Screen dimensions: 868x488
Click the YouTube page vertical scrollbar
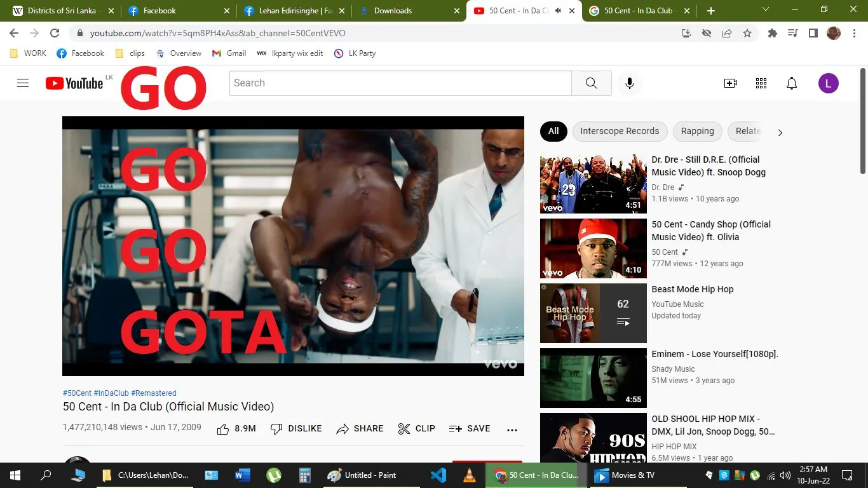[x=862, y=121]
